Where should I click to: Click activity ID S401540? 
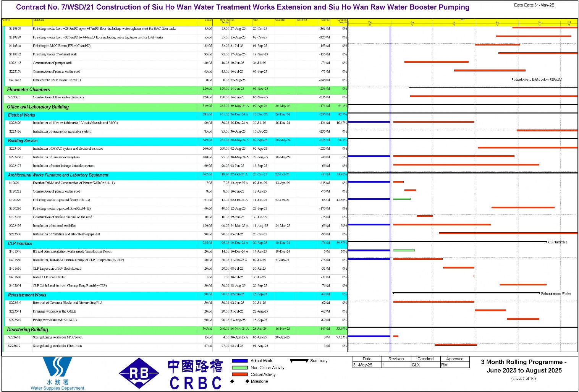click(15, 251)
